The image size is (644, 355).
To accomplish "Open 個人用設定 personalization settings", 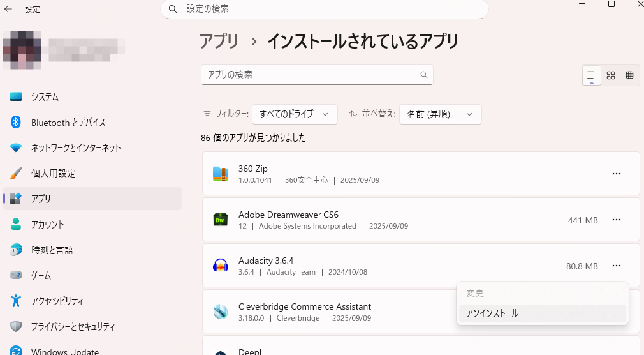I will 92,173.
